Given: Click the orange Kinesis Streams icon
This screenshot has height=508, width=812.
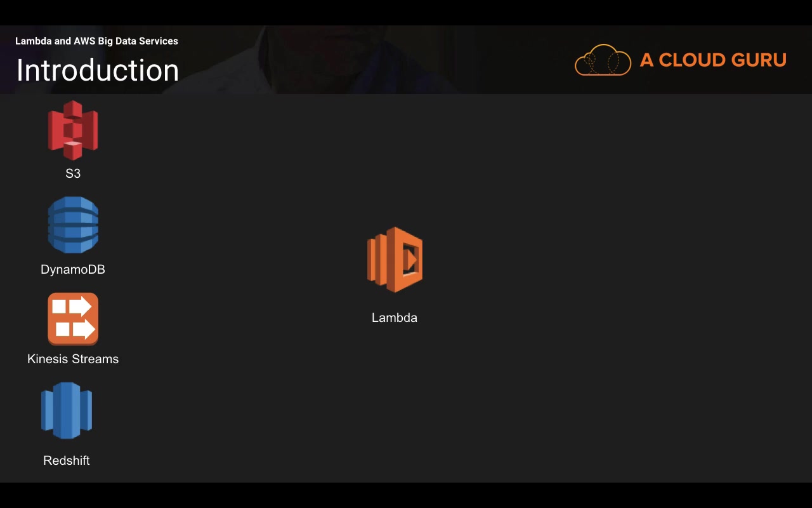Looking at the screenshot, I should tap(73, 319).
